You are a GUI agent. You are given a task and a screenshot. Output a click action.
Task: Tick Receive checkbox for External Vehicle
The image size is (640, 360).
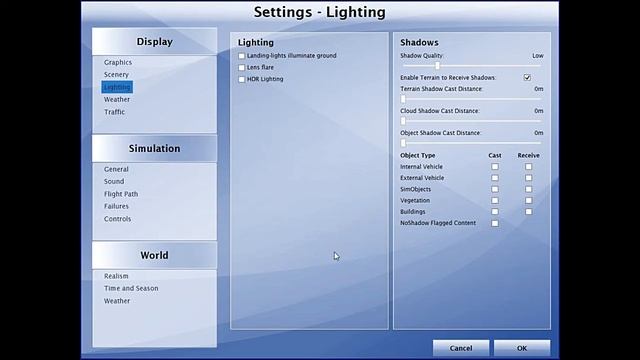pyautogui.click(x=529, y=178)
